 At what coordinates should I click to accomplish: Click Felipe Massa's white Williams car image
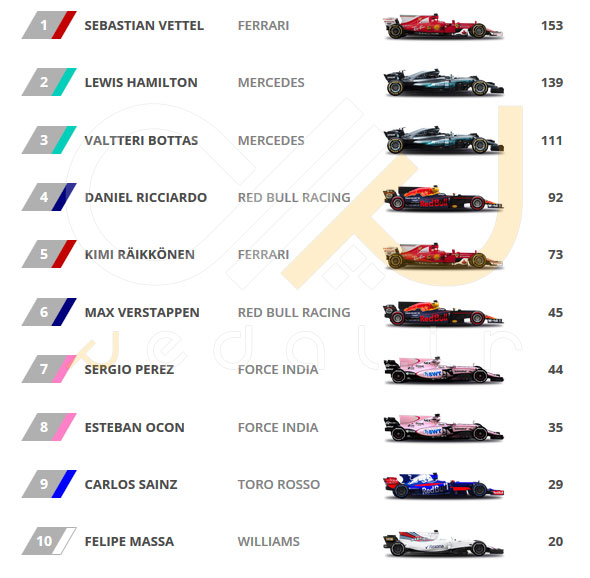pyautogui.click(x=443, y=543)
